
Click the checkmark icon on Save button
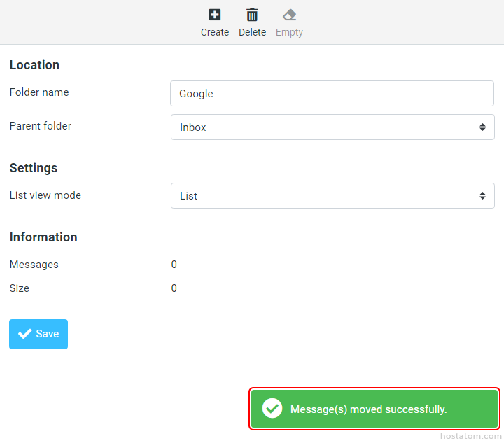point(25,334)
